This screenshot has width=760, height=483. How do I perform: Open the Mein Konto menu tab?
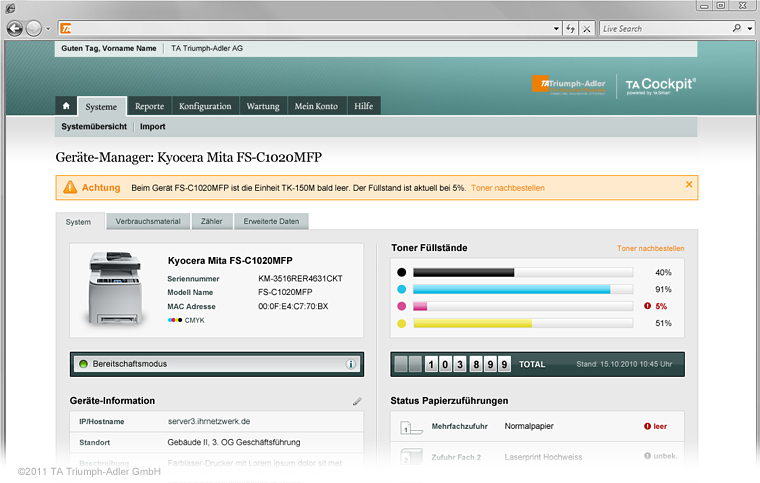(x=316, y=106)
